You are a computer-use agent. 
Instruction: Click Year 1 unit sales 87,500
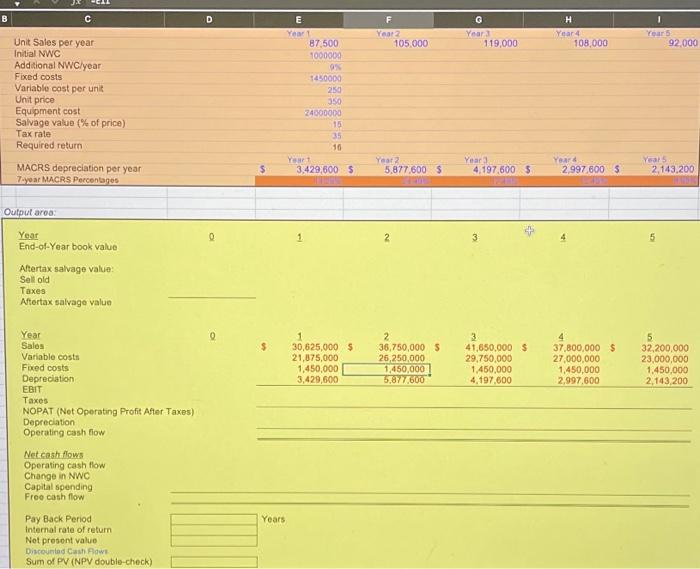pyautogui.click(x=324, y=43)
